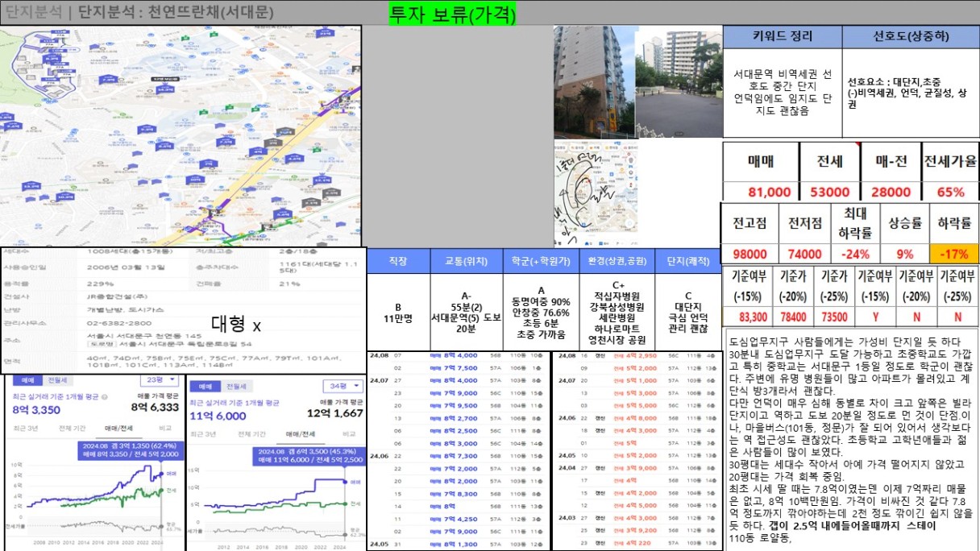
Task: Click the 대형 x annotation text
Action: point(236,325)
